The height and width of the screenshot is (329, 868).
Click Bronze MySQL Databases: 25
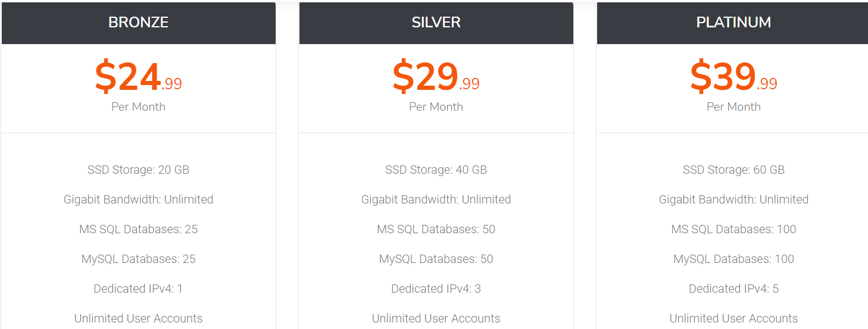tap(138, 259)
